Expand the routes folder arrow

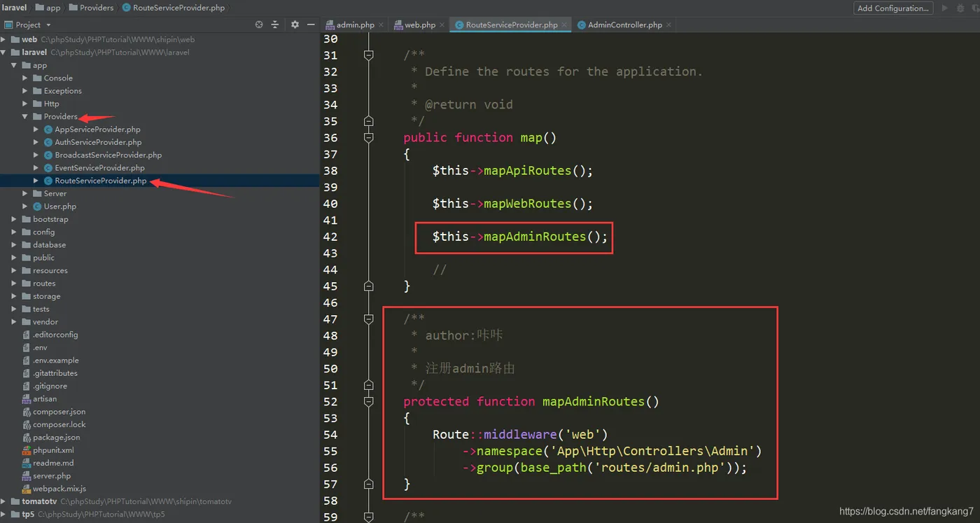[14, 284]
